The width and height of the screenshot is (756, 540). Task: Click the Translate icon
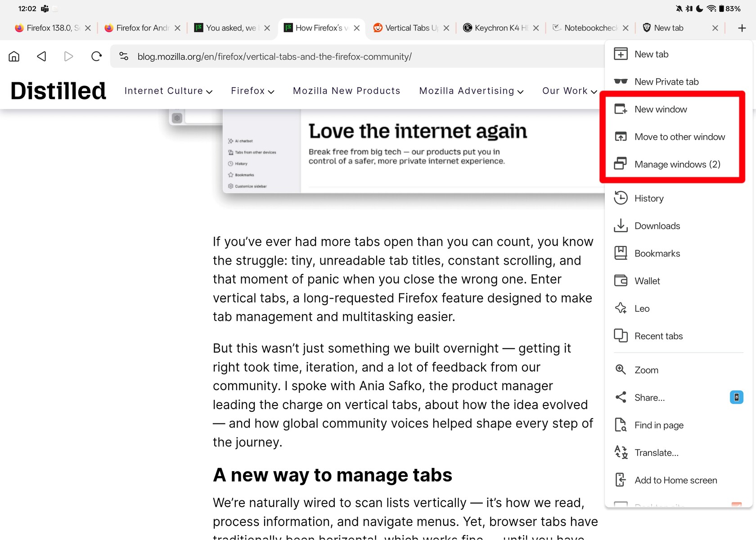(x=621, y=452)
